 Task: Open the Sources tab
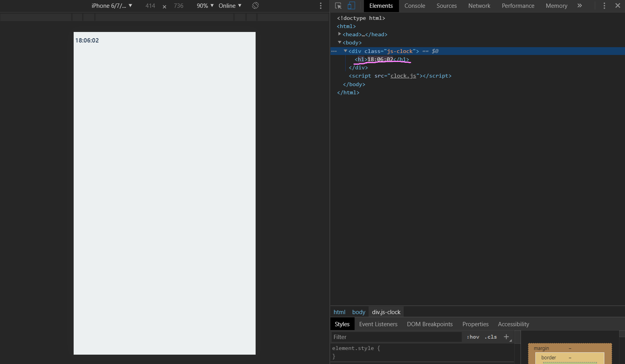[447, 6]
